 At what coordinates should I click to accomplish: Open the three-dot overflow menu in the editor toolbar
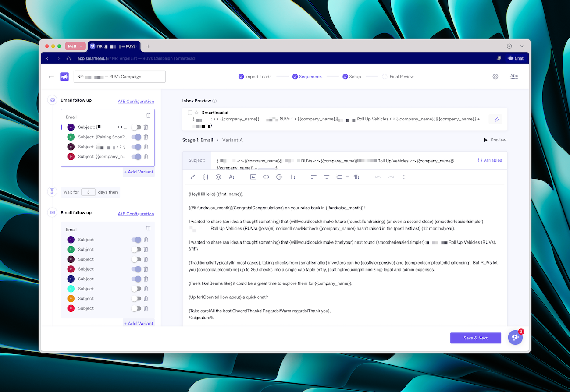(x=403, y=177)
